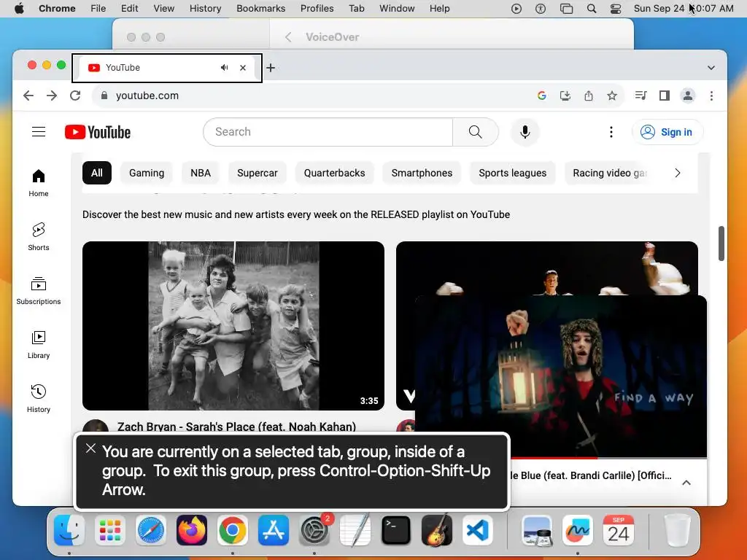Select the Smartphones filter chip
747x560 pixels.
(422, 173)
